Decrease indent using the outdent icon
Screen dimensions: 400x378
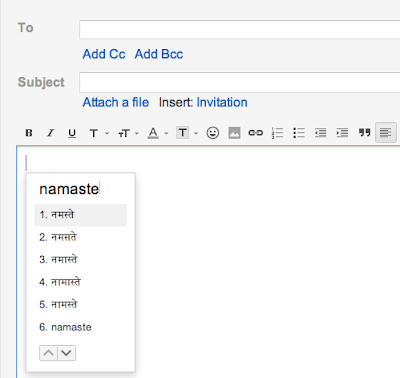point(321,133)
